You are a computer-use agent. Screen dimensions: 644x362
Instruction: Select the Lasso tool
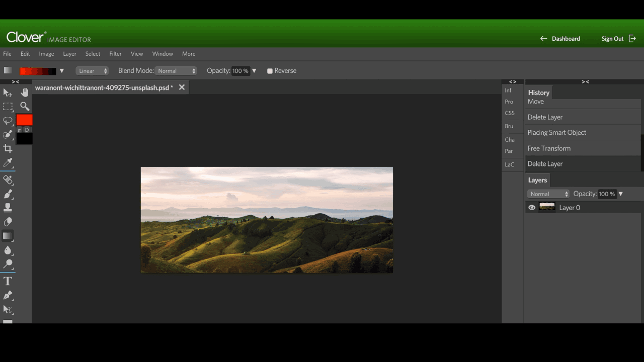(8, 121)
